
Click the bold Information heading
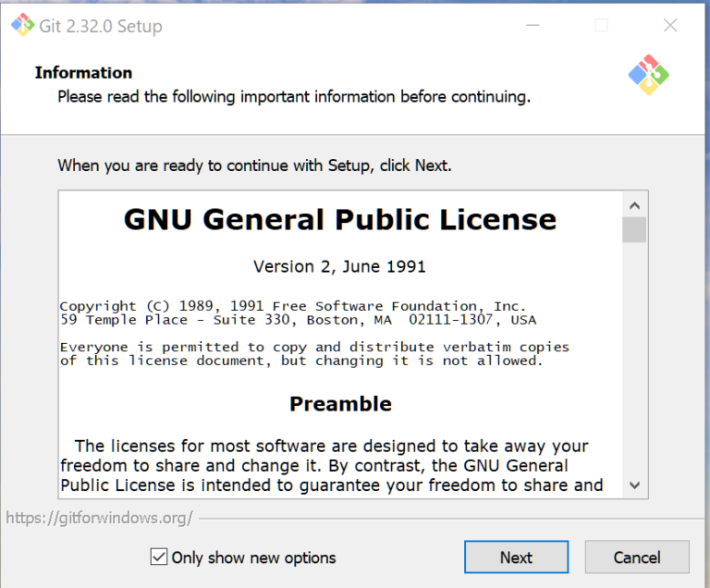click(x=83, y=72)
